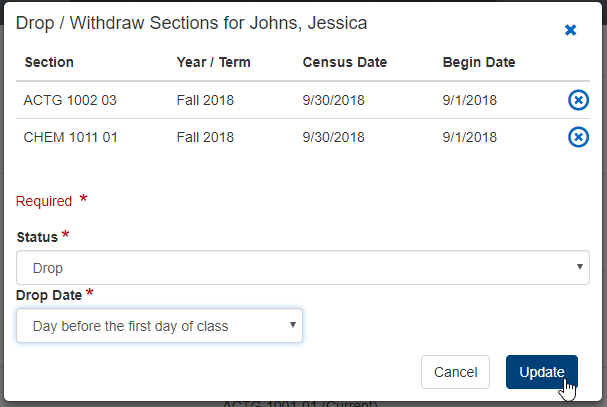Remove the ACTG 1002 03 section row

578,99
